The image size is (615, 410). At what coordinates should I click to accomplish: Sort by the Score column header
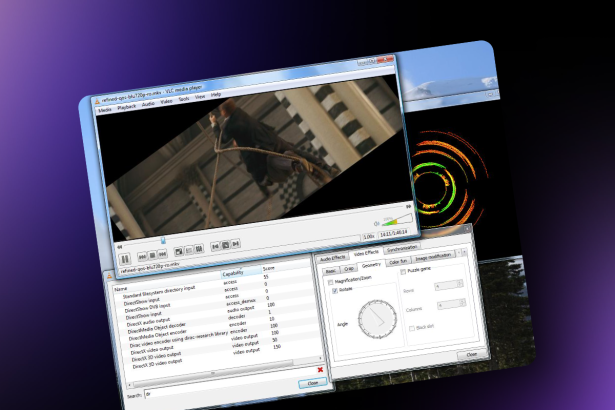click(x=286, y=266)
